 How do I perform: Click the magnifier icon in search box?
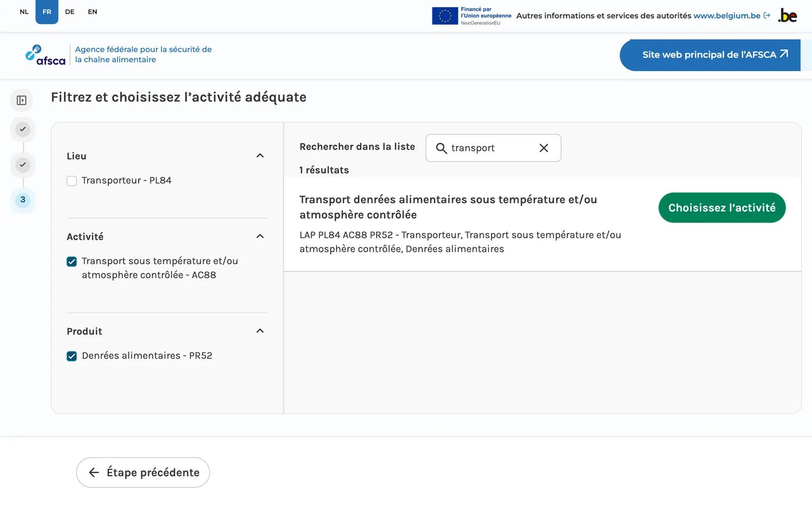[442, 148]
